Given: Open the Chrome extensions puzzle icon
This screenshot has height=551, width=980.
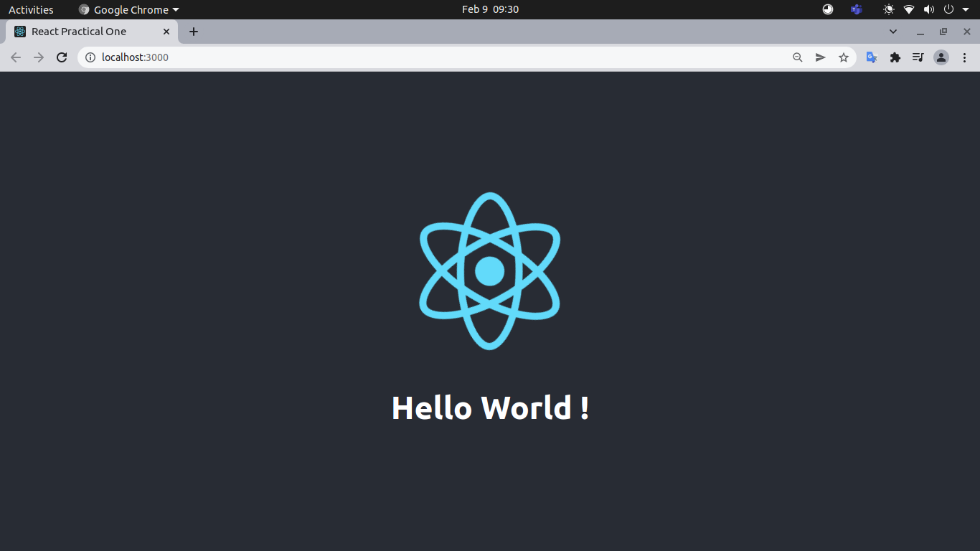Looking at the screenshot, I should click(895, 57).
